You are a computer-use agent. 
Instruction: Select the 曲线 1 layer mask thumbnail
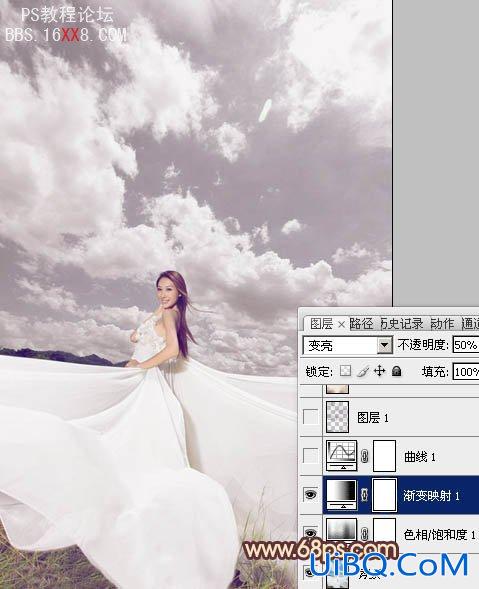click(x=384, y=456)
